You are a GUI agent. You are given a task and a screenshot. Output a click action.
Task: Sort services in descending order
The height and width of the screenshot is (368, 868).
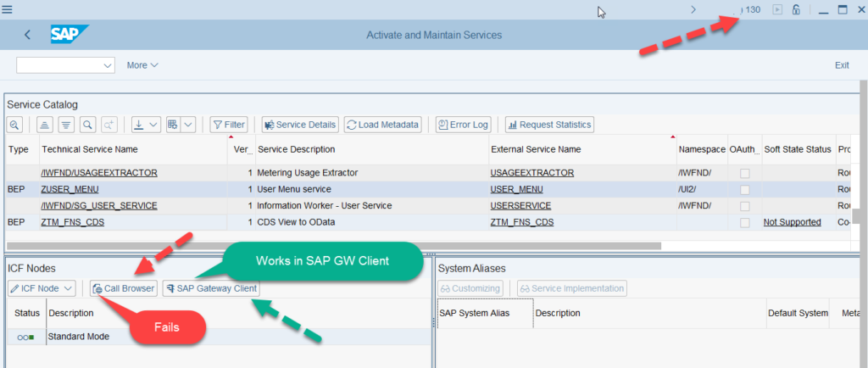(66, 125)
